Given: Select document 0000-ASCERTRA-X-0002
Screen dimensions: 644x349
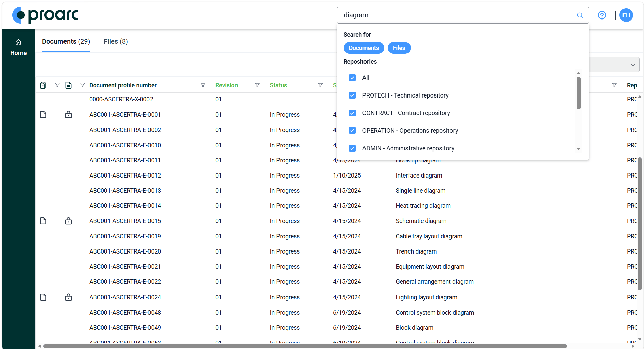Looking at the screenshot, I should (121, 99).
